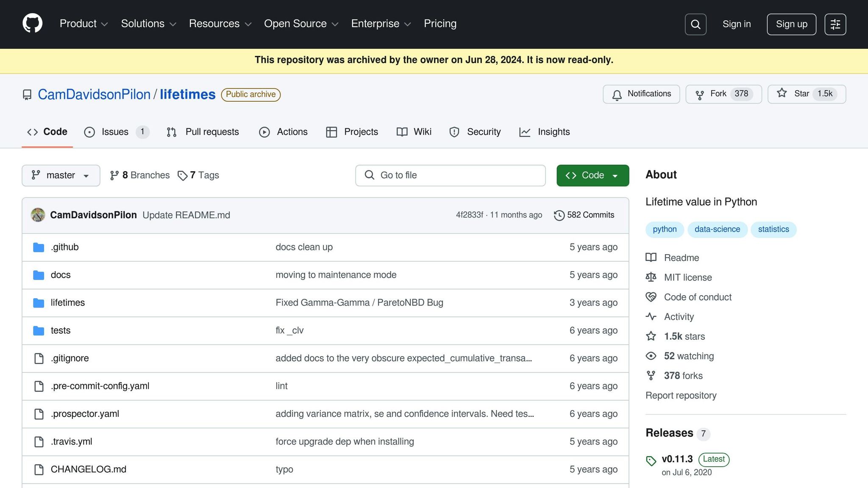Click the Pricing link

pos(440,24)
